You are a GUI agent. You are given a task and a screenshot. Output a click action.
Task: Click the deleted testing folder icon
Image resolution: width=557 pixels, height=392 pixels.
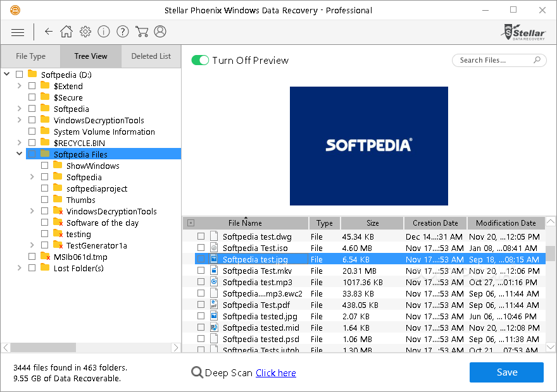58,233
